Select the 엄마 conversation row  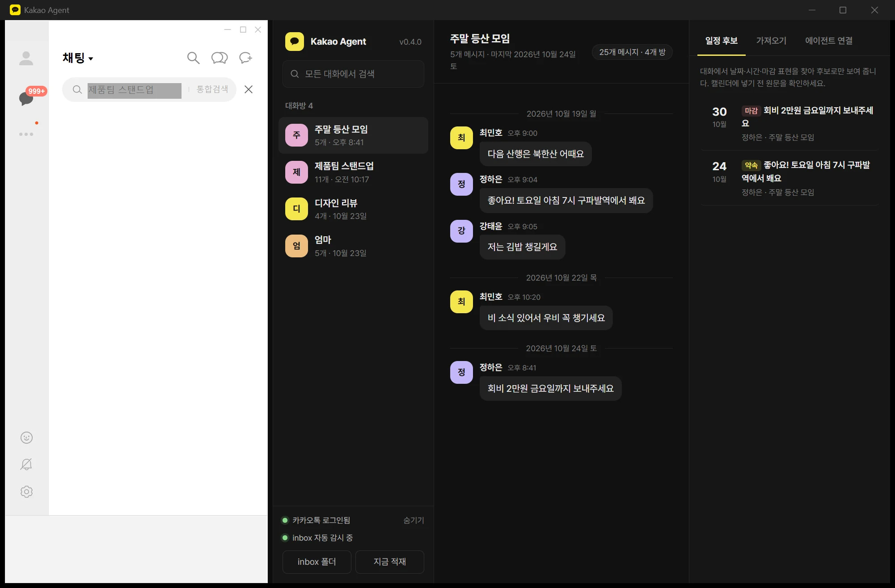click(353, 246)
